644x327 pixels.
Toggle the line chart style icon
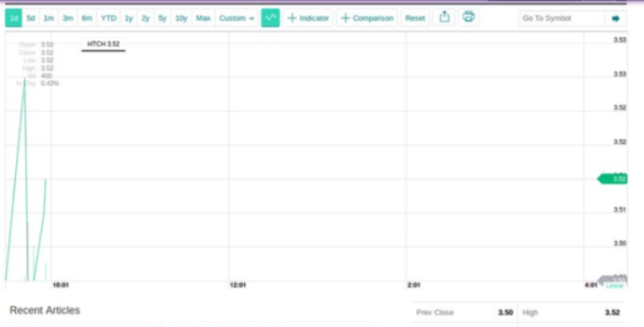[270, 18]
